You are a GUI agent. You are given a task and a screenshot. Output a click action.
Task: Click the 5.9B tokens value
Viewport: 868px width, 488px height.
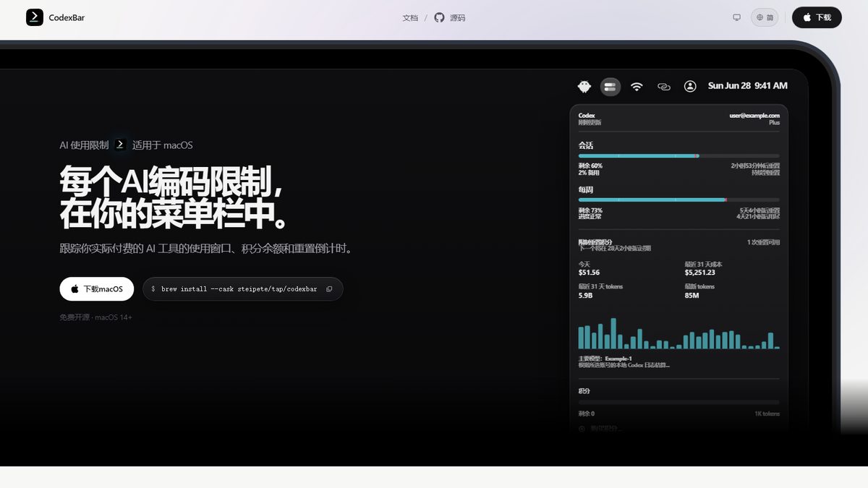pos(584,295)
